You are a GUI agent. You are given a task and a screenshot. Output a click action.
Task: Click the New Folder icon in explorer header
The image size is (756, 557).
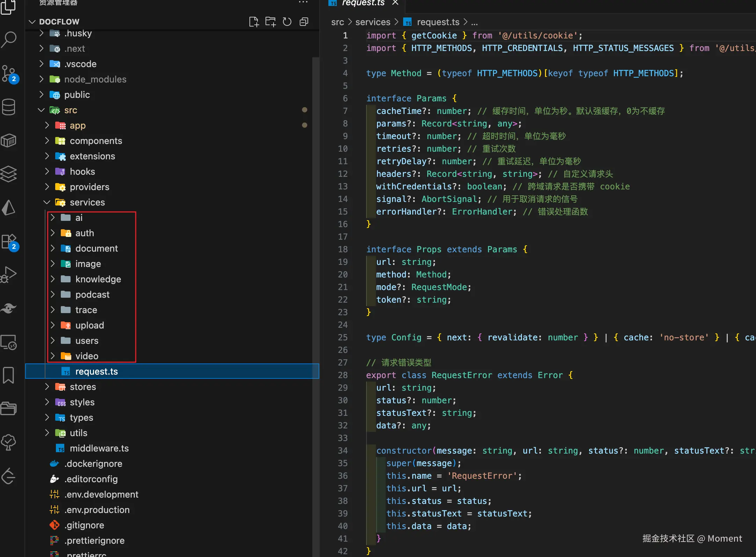[270, 22]
